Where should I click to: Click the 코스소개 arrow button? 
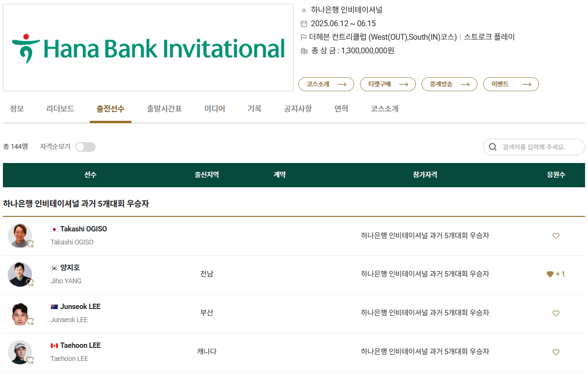click(x=326, y=84)
